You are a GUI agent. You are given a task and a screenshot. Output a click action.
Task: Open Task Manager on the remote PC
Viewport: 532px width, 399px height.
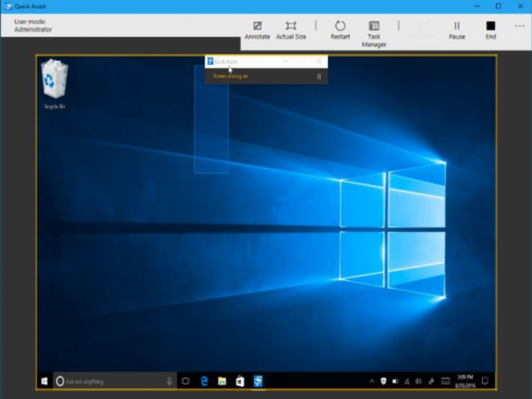[374, 34]
